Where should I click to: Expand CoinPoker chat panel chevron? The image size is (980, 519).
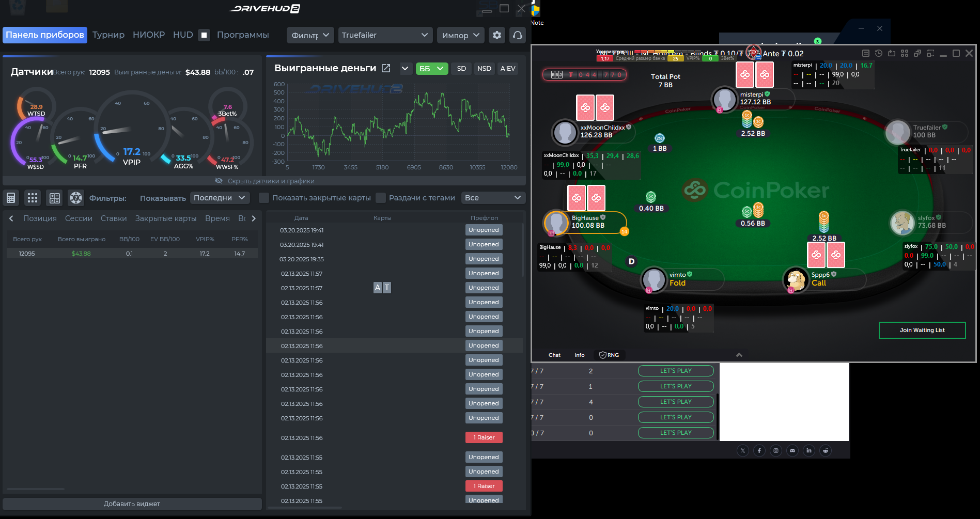(739, 355)
